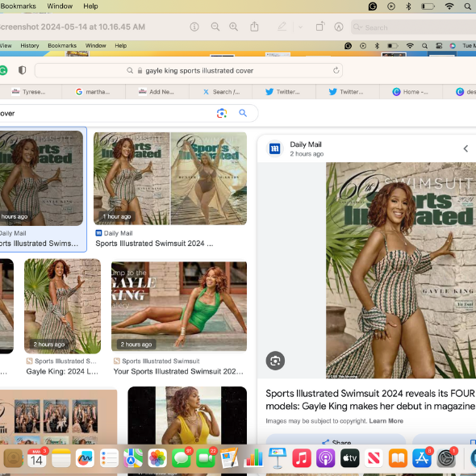Viewport: 476px width, 476px height.
Task: Zoom out with Preview's minus magnifier
Action: click(215, 27)
